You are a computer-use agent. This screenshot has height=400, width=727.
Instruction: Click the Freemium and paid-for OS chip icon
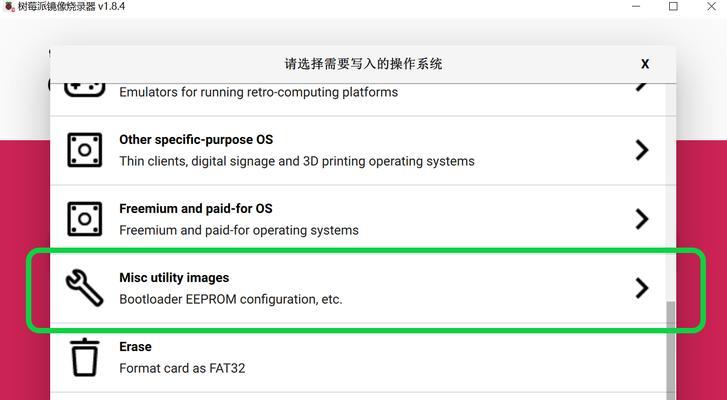84,219
